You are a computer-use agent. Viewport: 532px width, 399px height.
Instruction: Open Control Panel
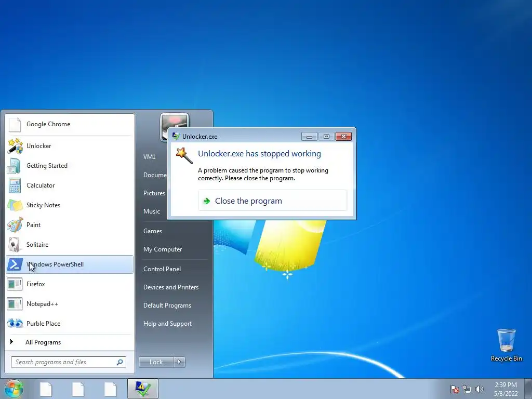(162, 269)
